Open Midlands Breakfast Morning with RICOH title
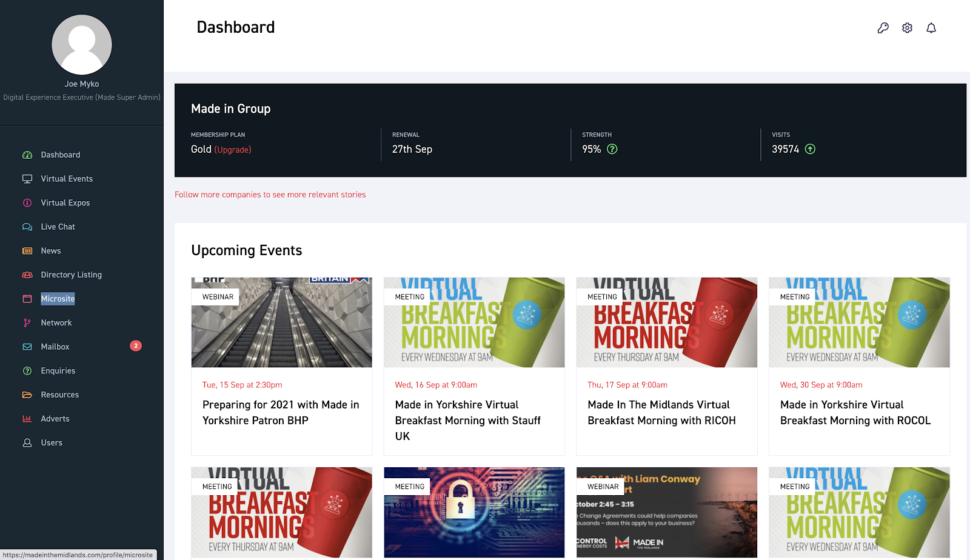 click(x=661, y=413)
